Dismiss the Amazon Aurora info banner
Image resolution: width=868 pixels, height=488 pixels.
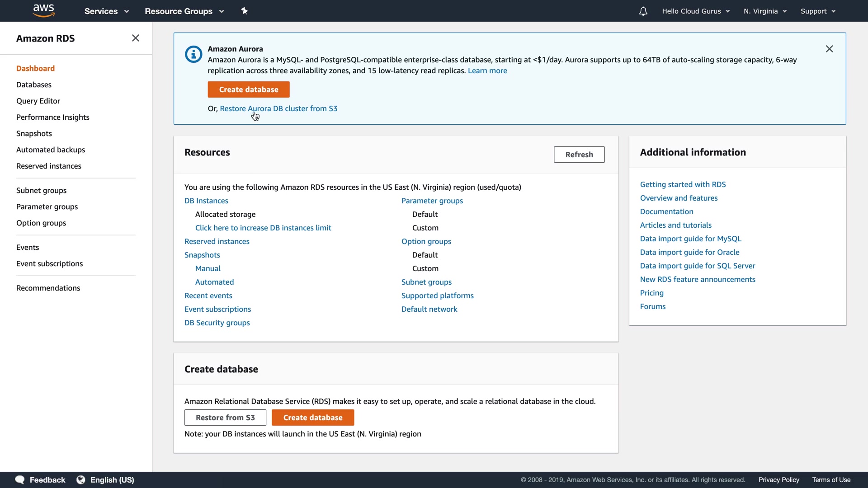pos(829,49)
